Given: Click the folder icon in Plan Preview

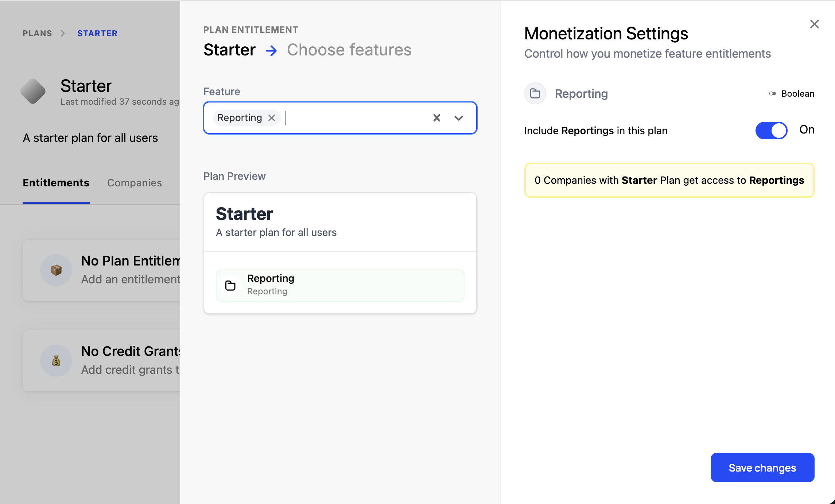Looking at the screenshot, I should [230, 286].
